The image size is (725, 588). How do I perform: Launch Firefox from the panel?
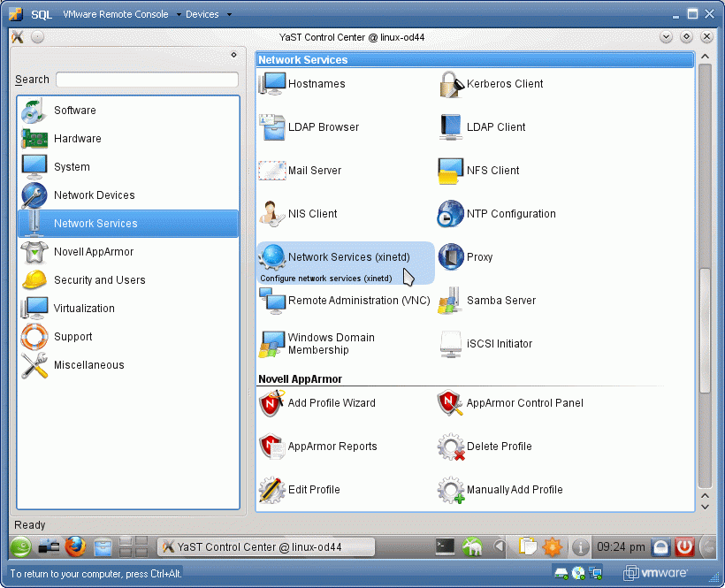[x=75, y=547]
